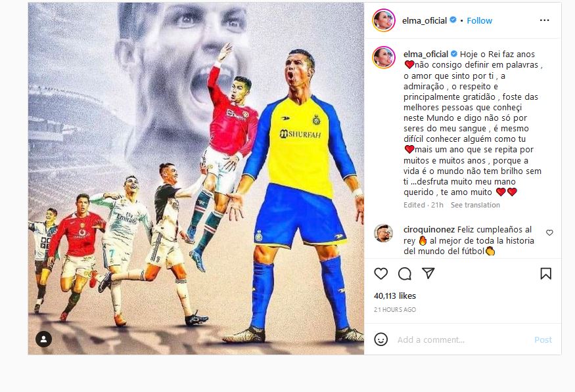See translation of the caption
This screenshot has height=392, width=575.
475,205
